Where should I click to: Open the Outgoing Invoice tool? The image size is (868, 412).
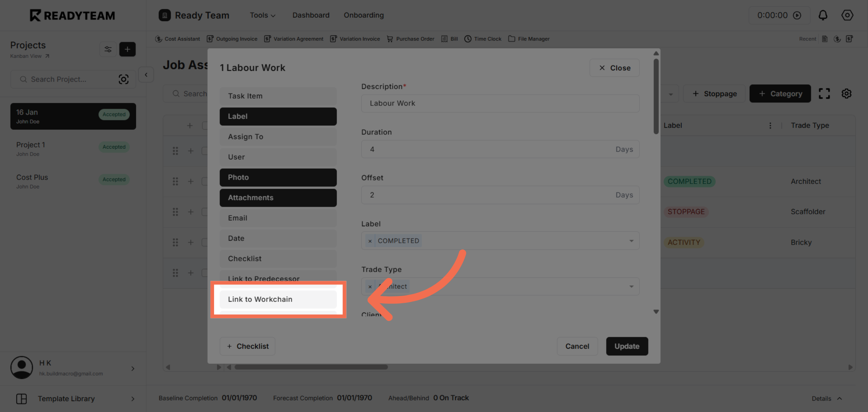232,39
